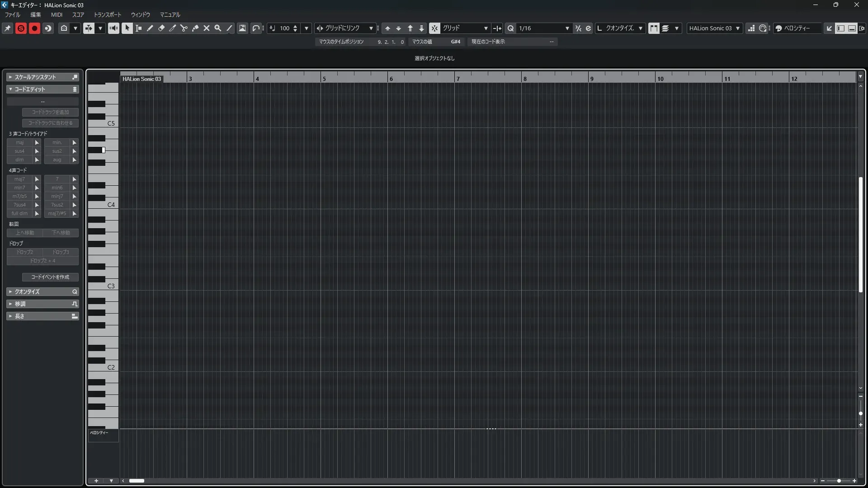Viewport: 868px width, 488px height.
Task: Select the Erase tool
Action: point(161,28)
